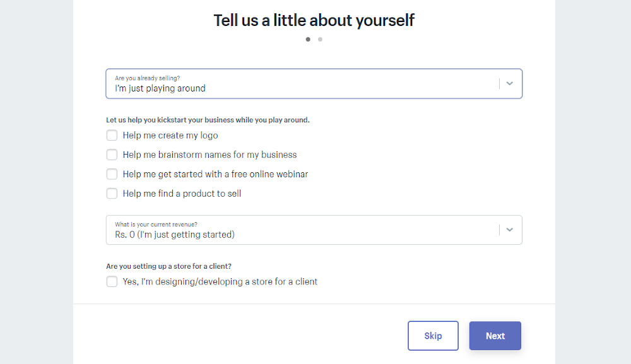Enable "Help me get started with a free online webinar"

click(x=112, y=174)
